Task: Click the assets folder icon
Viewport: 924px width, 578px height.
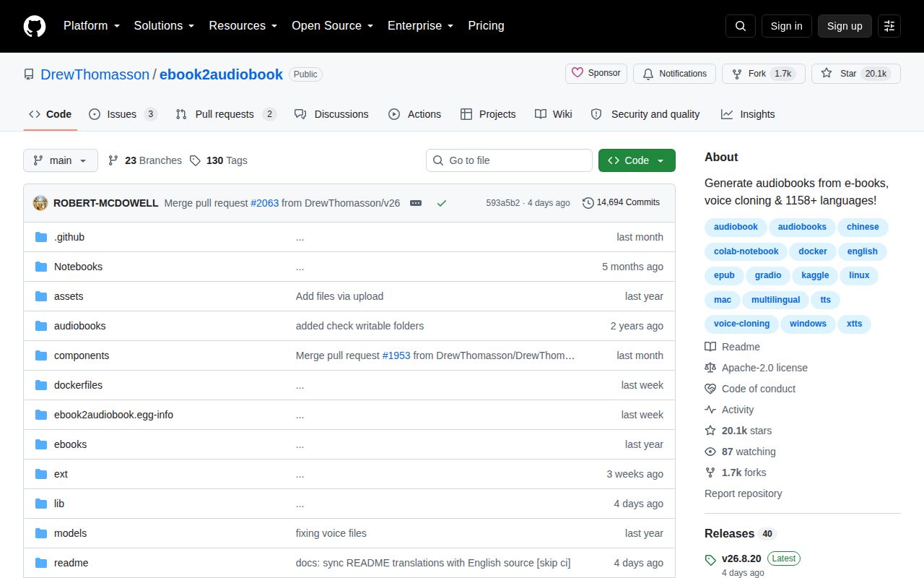Action: 41,296
